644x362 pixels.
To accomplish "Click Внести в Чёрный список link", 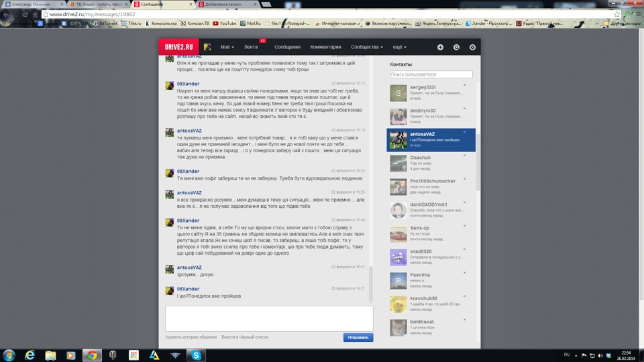I will [x=245, y=337].
